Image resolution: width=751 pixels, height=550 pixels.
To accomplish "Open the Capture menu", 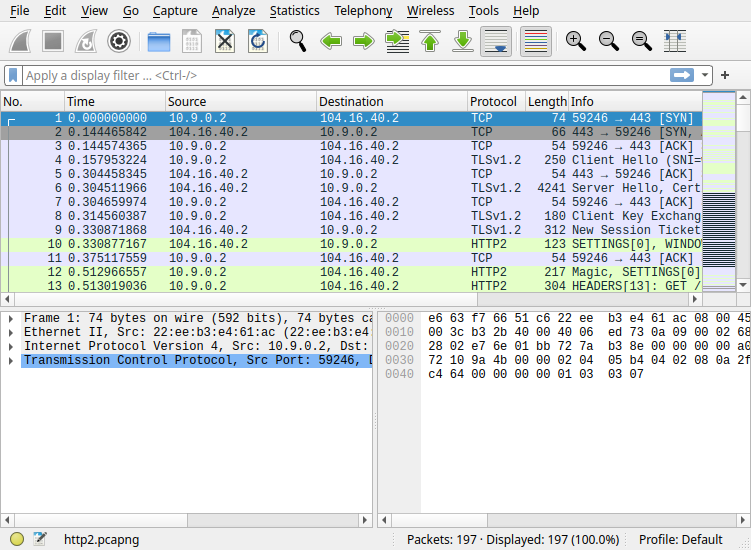I will click(x=175, y=11).
